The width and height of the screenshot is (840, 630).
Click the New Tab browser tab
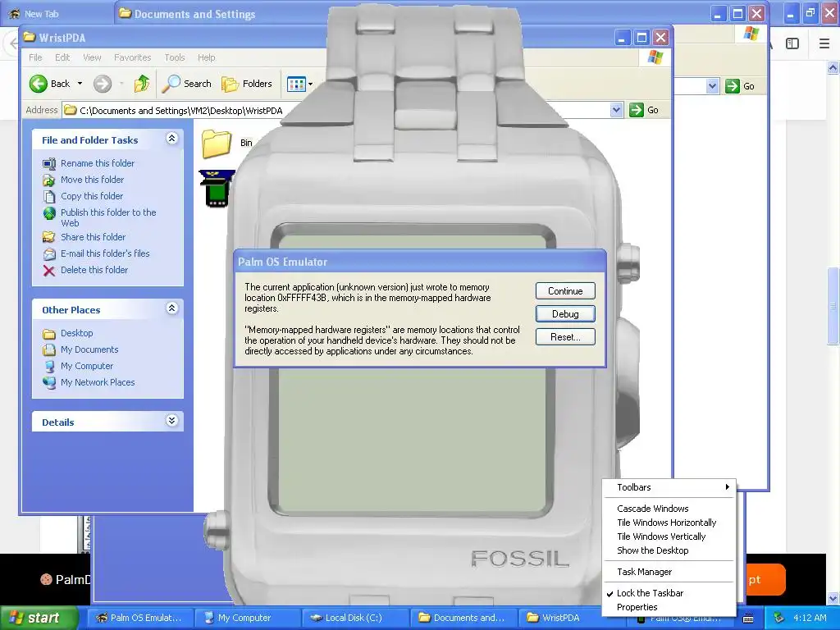coord(57,14)
